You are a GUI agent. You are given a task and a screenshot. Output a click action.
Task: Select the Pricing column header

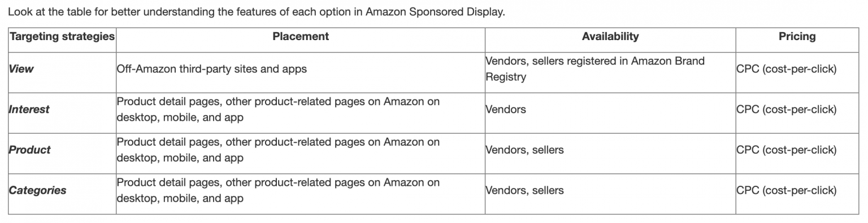(797, 37)
